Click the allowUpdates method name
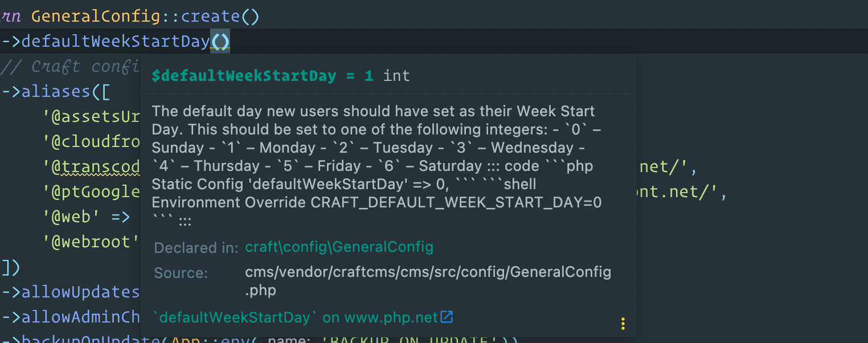The image size is (868, 343). (80, 292)
